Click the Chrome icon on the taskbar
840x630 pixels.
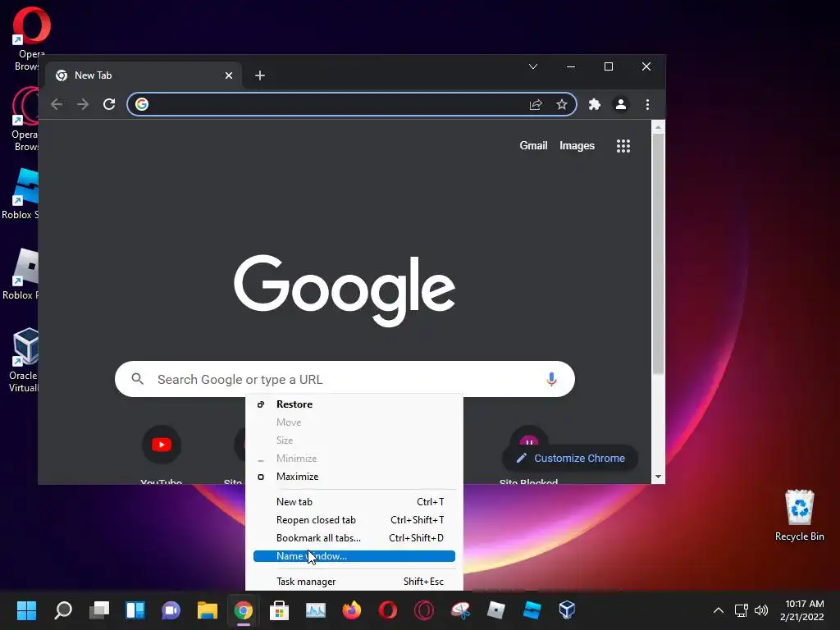tap(243, 610)
